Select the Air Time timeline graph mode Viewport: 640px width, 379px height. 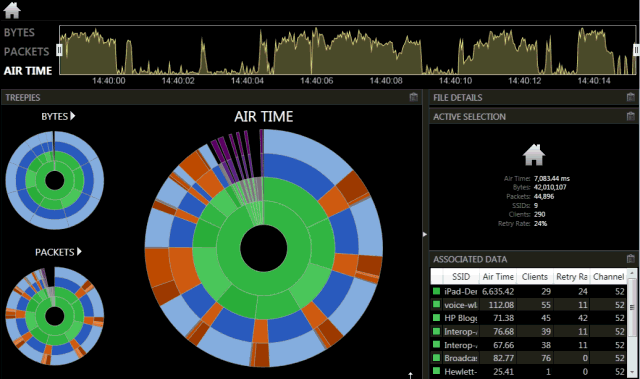click(x=28, y=71)
